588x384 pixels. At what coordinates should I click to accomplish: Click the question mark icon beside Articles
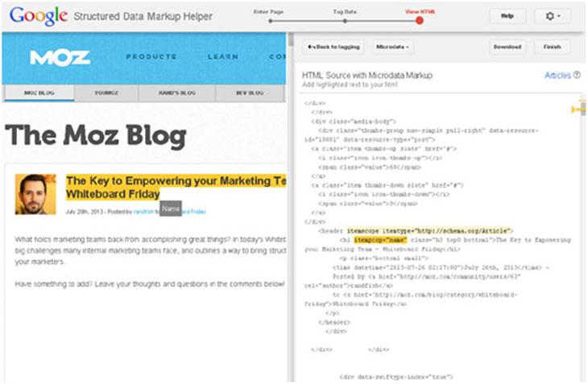click(x=578, y=75)
